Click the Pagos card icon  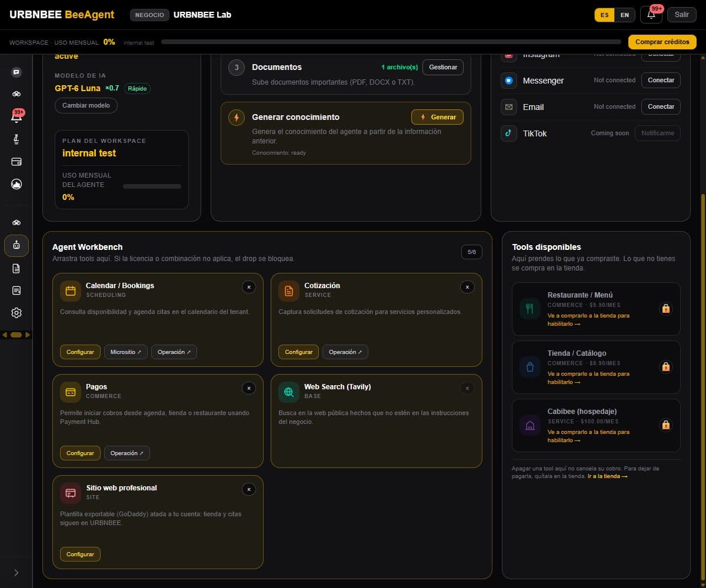(71, 392)
